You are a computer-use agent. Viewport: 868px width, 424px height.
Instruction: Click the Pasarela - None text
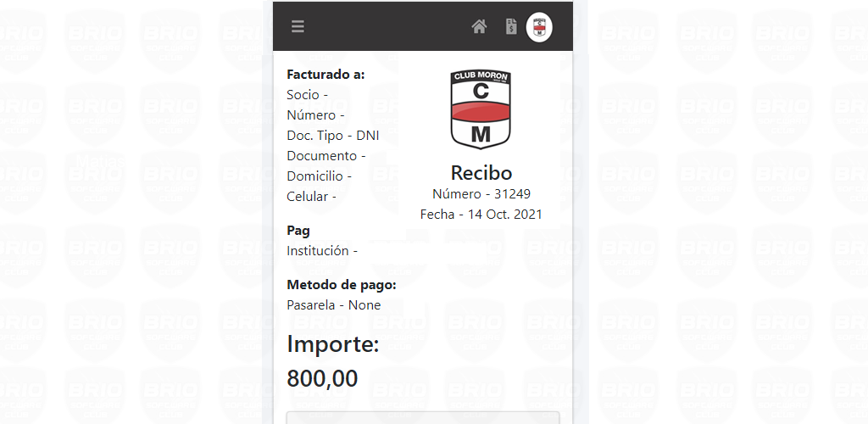pyautogui.click(x=334, y=305)
